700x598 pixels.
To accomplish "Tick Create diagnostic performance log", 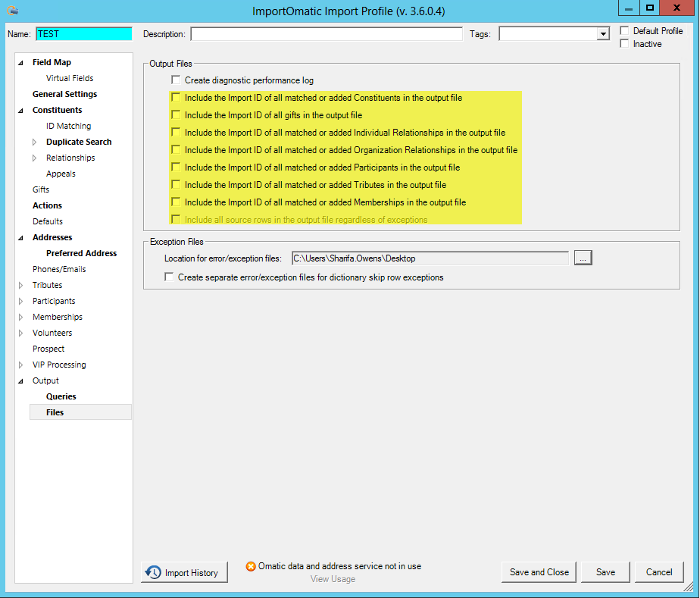I will [x=176, y=80].
